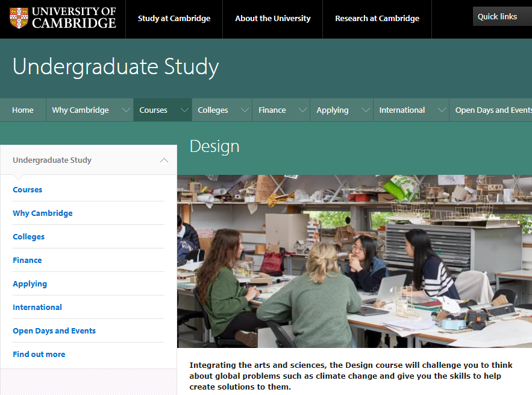The width and height of the screenshot is (532, 395).
Task: Open the Colleges dropdown arrow in navbar
Action: (245, 110)
